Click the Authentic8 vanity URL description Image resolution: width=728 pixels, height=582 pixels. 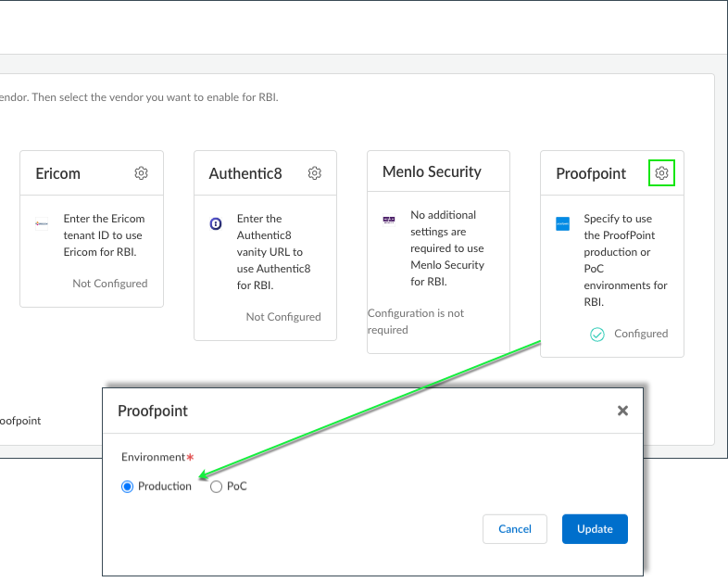pyautogui.click(x=273, y=252)
